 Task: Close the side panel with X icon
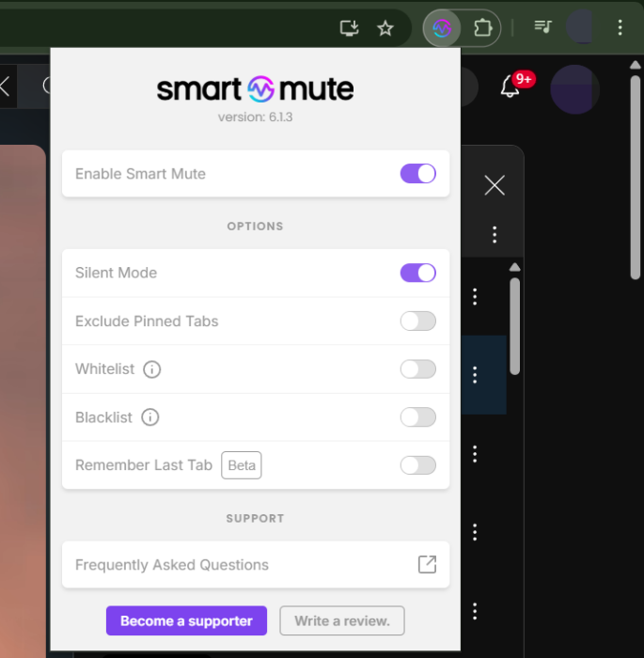coord(495,185)
